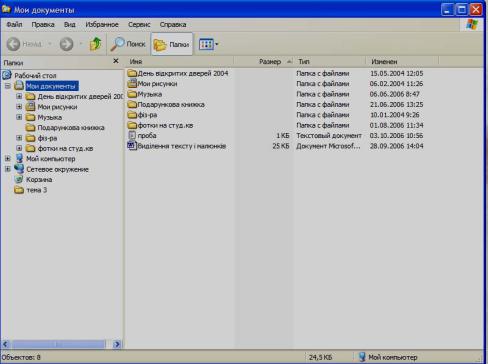Screen dimensions: 488x364
Task: Select Мои документы in folder tree
Action: tap(52, 86)
